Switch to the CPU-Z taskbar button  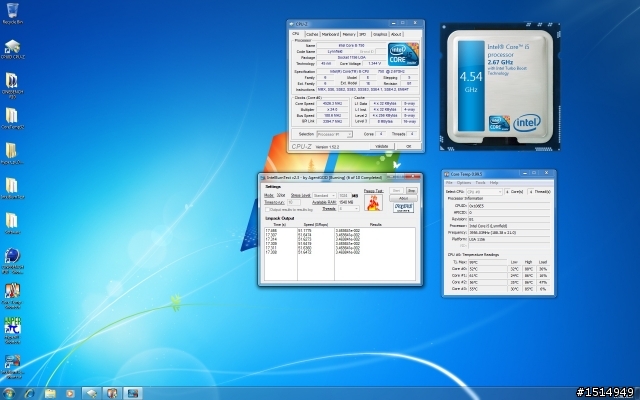point(91,393)
